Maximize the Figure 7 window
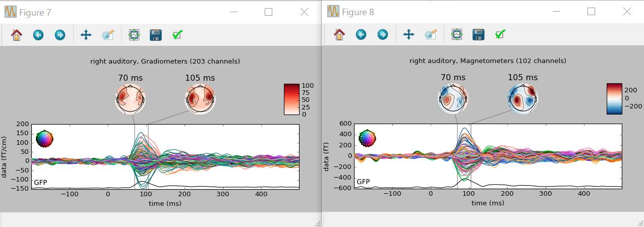 coord(269,12)
